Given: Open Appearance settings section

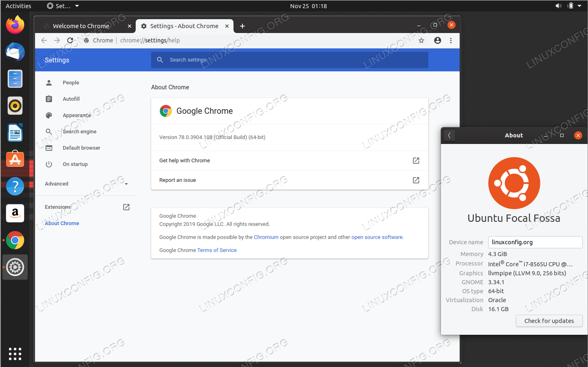Looking at the screenshot, I should (x=77, y=115).
